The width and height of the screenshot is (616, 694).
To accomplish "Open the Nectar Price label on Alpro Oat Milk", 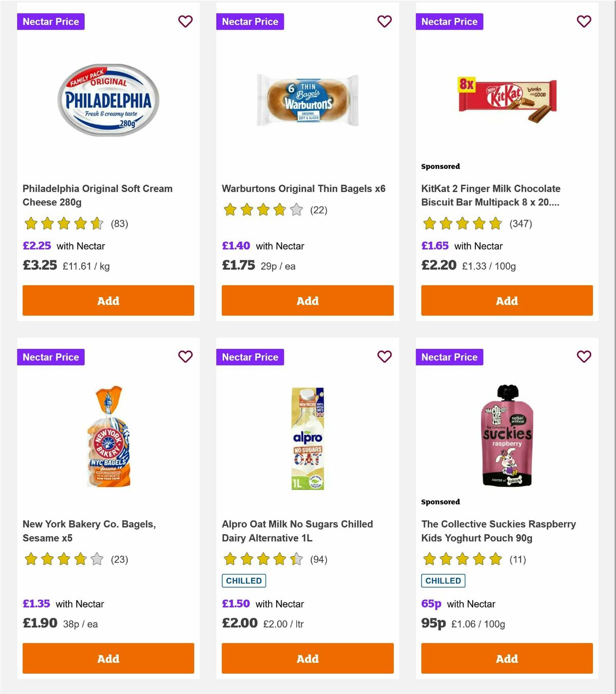I will click(x=250, y=357).
